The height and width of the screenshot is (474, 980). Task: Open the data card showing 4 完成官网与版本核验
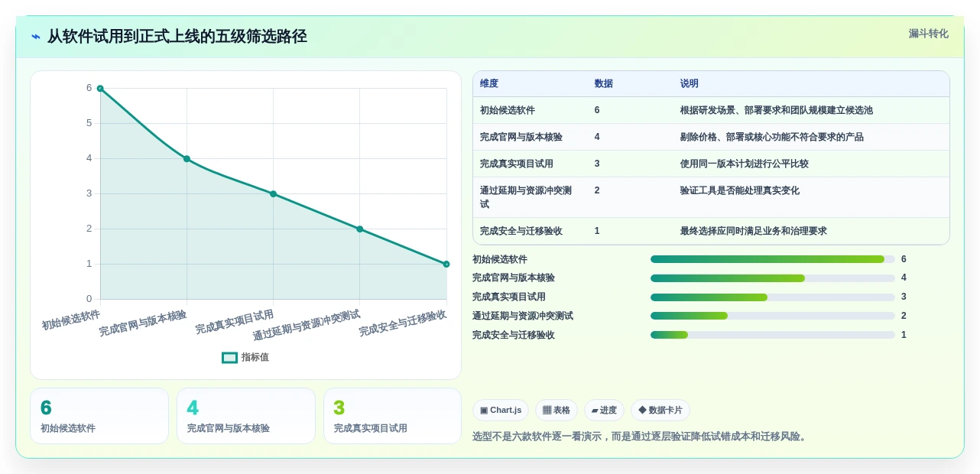(x=246, y=416)
